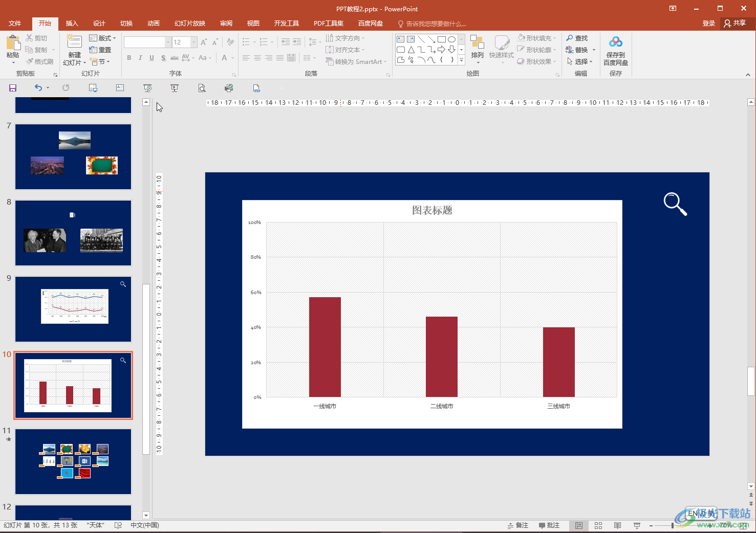This screenshot has height=533, width=756.
Task: Click the Undo arrow icon
Action: [x=38, y=88]
